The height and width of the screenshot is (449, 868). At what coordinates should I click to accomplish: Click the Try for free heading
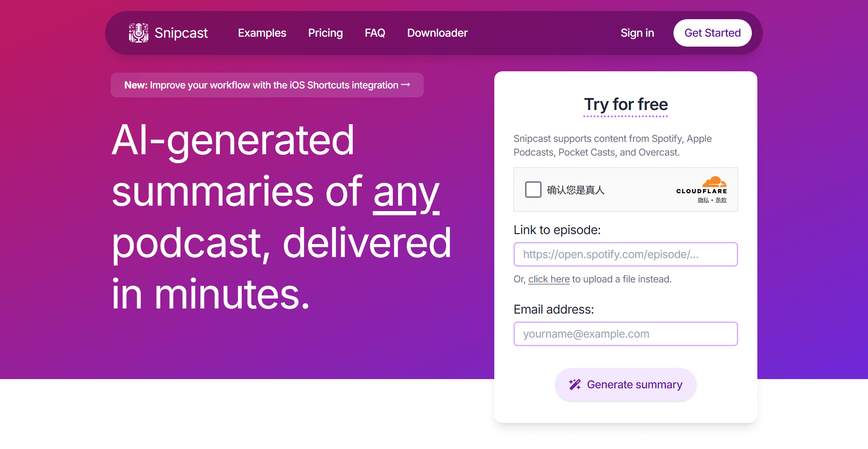[625, 104]
